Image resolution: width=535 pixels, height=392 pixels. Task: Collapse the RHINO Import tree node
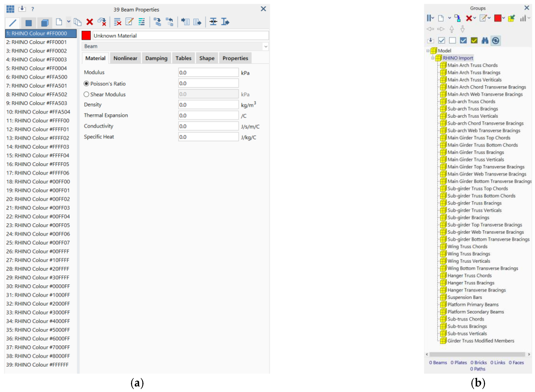[x=433, y=58]
